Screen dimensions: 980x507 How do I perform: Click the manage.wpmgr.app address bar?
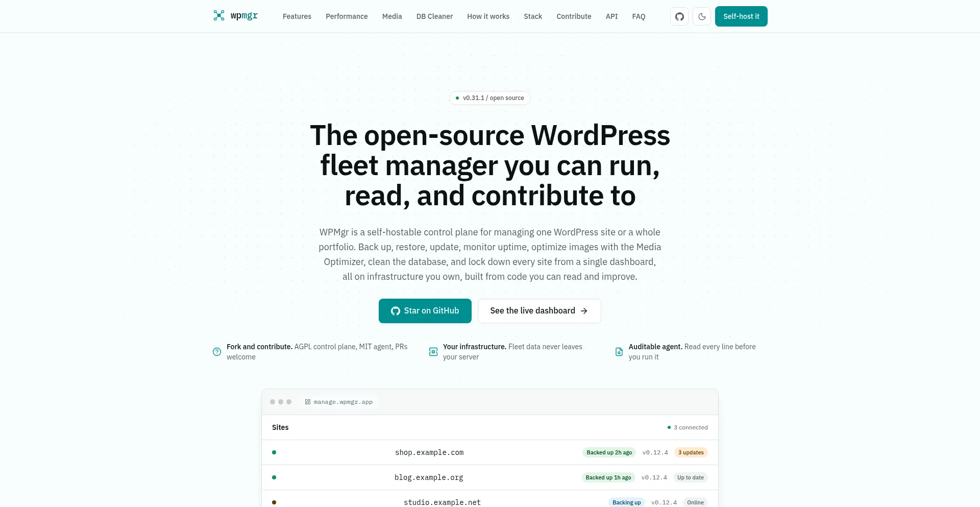[x=339, y=402]
